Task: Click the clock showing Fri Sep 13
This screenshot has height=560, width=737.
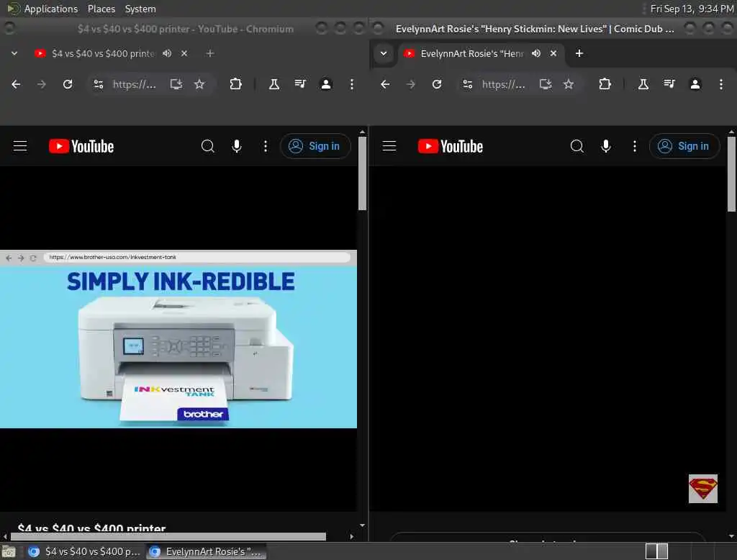Action: click(692, 9)
